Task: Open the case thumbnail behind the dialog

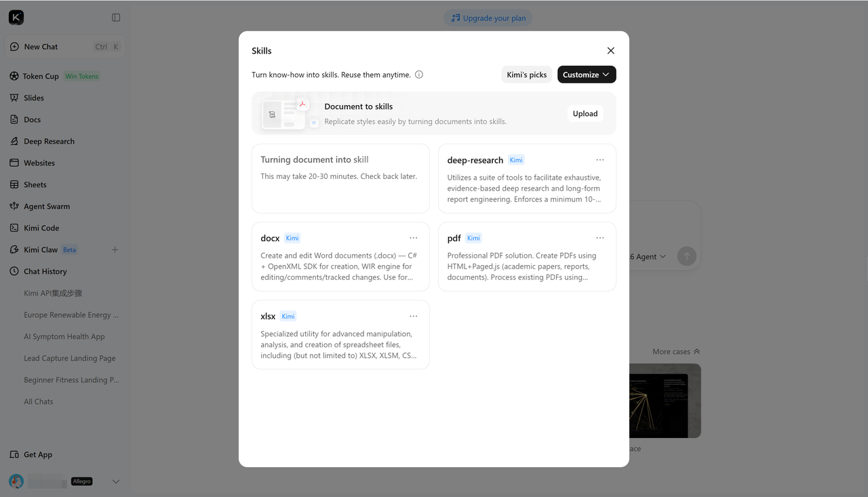Action: [665, 401]
